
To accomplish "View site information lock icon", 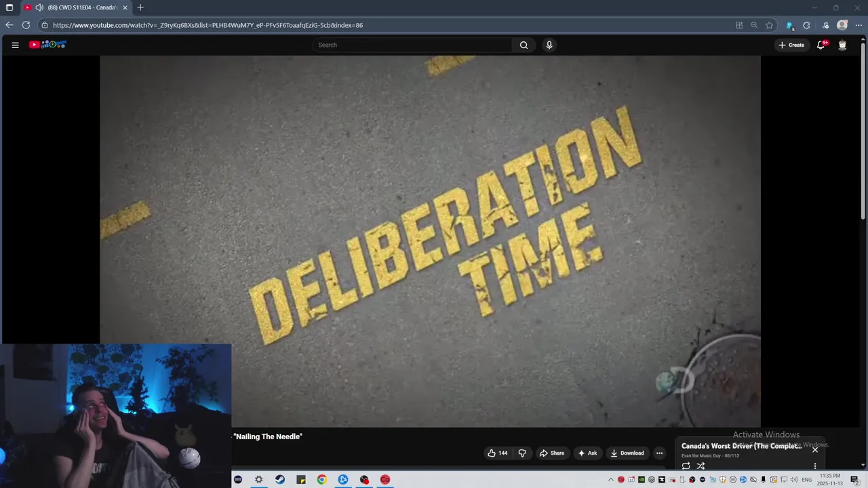I will [45, 25].
